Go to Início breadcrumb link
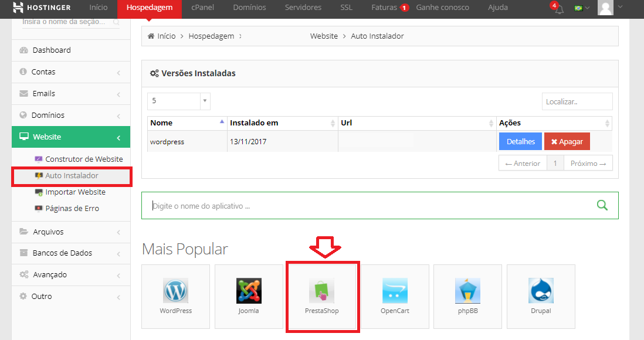 [166, 36]
